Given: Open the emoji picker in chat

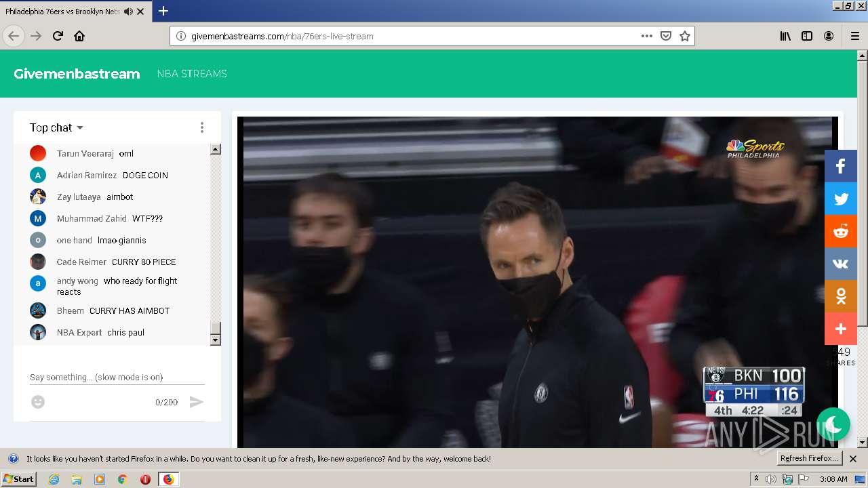Looking at the screenshot, I should [38, 402].
